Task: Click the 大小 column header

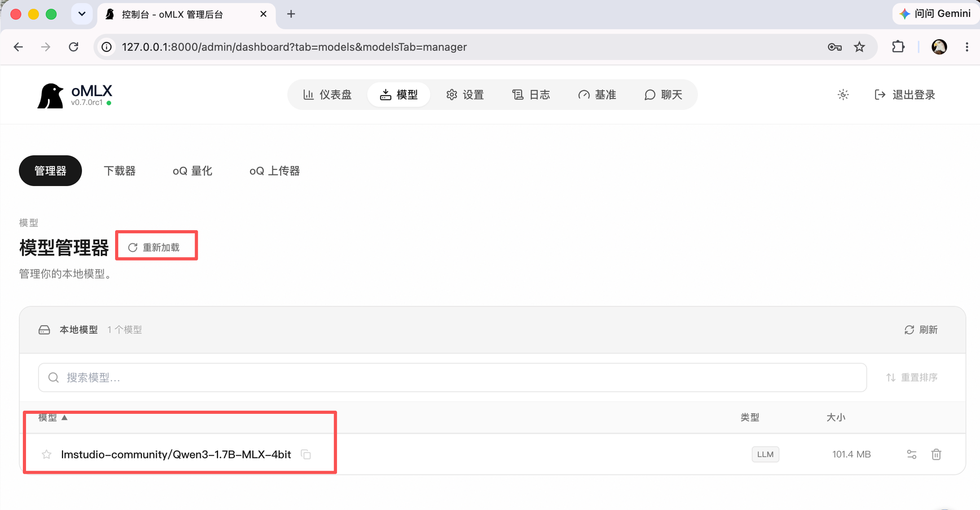Action: 835,417
